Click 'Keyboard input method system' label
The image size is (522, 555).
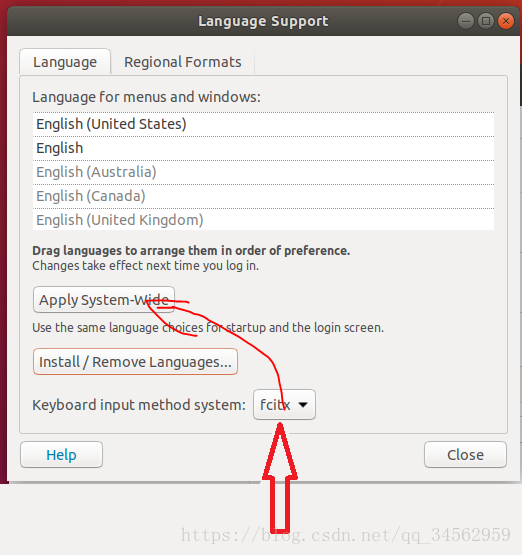[139, 405]
